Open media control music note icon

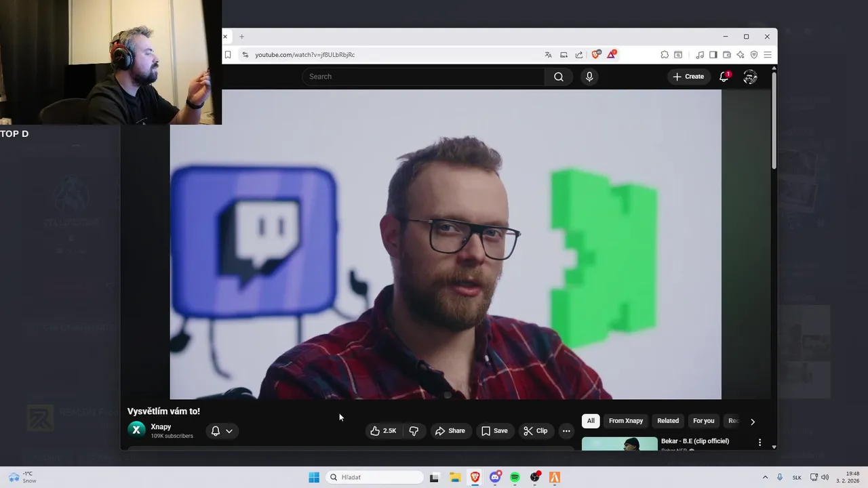pyautogui.click(x=699, y=55)
